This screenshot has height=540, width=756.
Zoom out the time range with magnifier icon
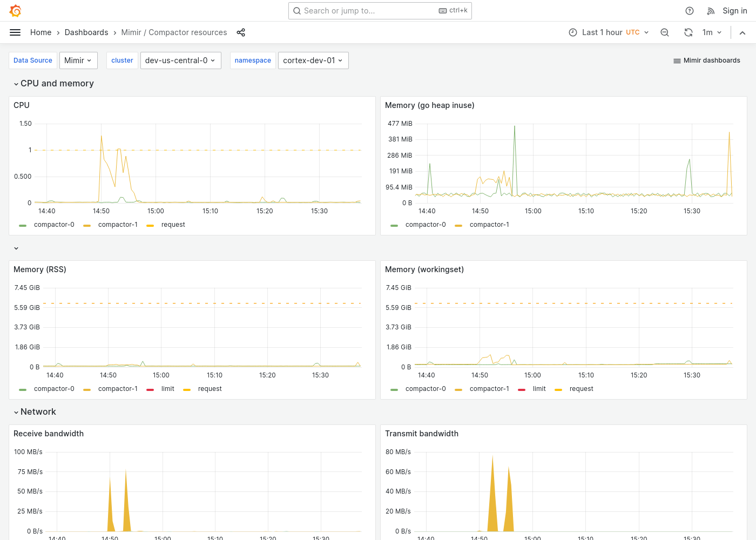point(664,32)
